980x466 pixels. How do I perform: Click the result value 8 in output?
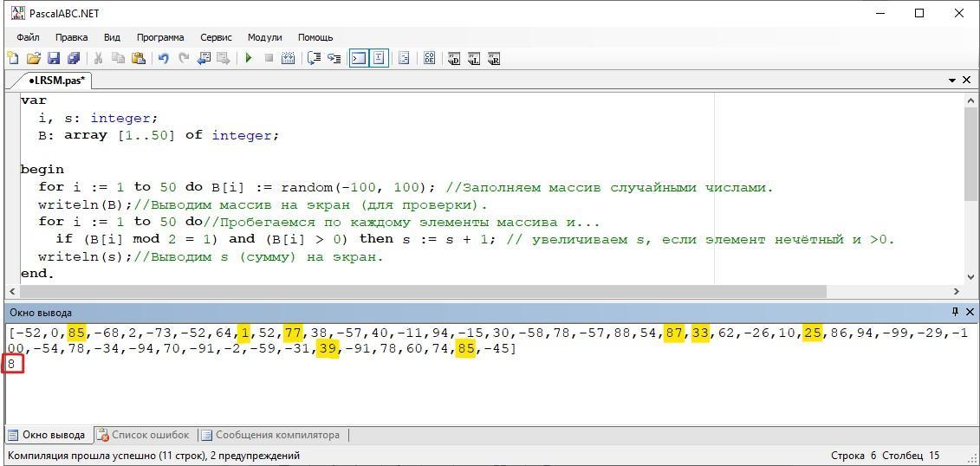pos(12,364)
